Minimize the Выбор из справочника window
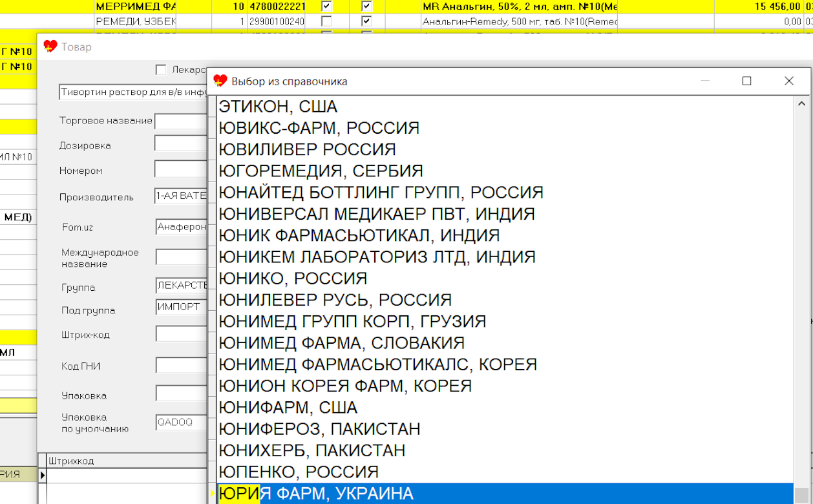The image size is (813, 504). pyautogui.click(x=705, y=81)
